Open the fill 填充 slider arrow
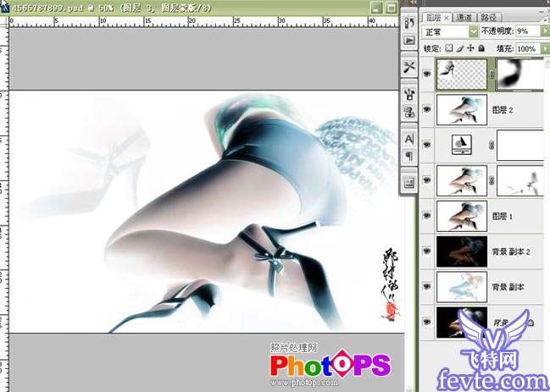The width and height of the screenshot is (550, 392). (x=545, y=49)
